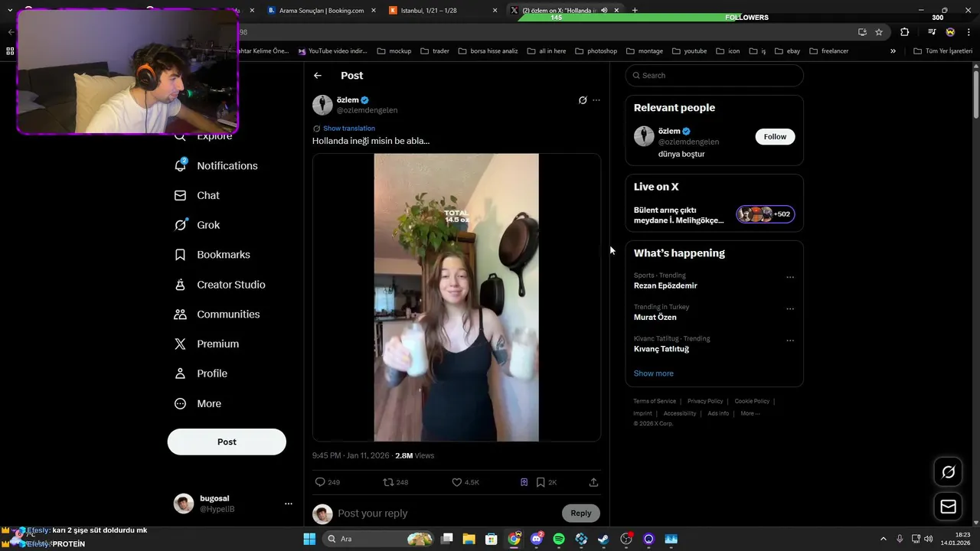Open bugosal account switcher dots

pos(289,504)
